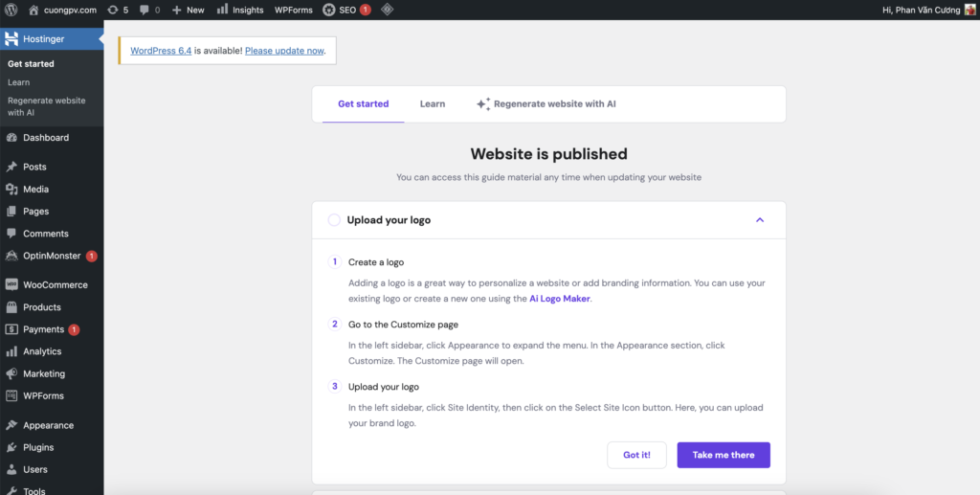Screen dimensions: 980x495
Task: Click the sparkle icon beside Regenerate website with AI
Action: click(x=483, y=103)
